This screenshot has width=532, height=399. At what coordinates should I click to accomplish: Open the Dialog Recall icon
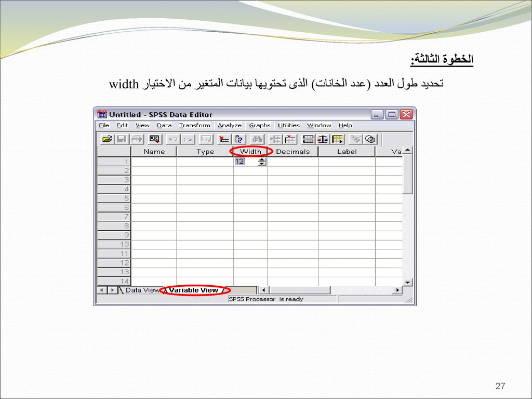tap(154, 139)
